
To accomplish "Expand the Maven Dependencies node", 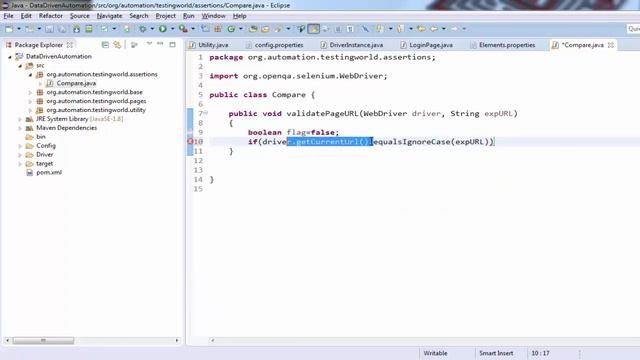I will (20, 128).
